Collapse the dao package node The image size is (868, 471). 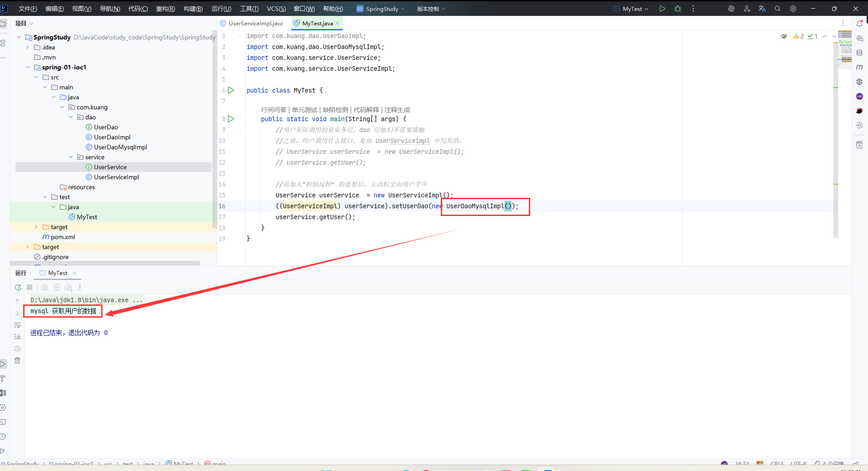click(71, 117)
